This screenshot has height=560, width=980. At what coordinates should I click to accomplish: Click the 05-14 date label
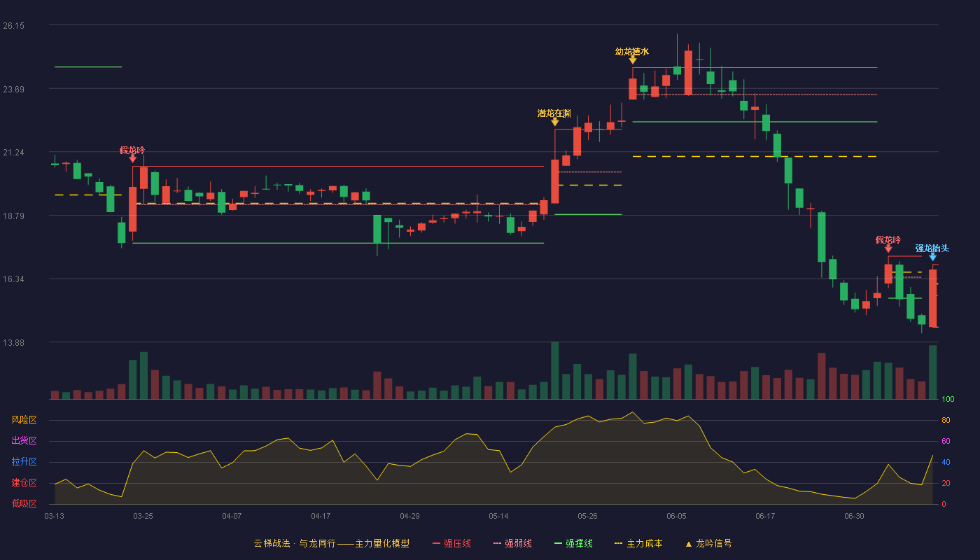(498, 516)
